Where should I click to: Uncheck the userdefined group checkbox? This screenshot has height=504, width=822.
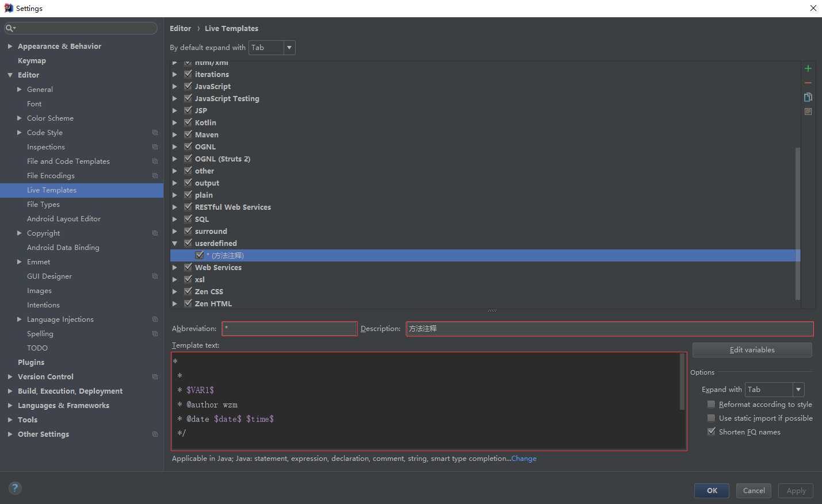coord(188,243)
